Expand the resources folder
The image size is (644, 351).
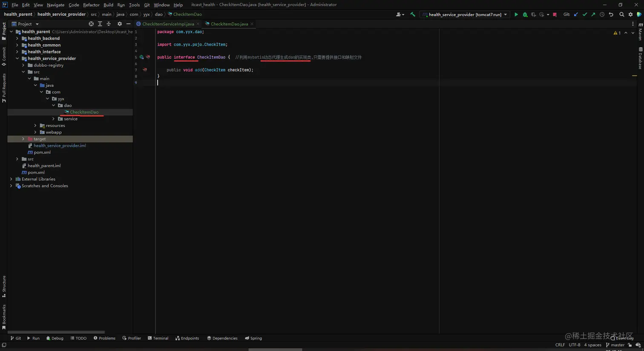(35, 126)
